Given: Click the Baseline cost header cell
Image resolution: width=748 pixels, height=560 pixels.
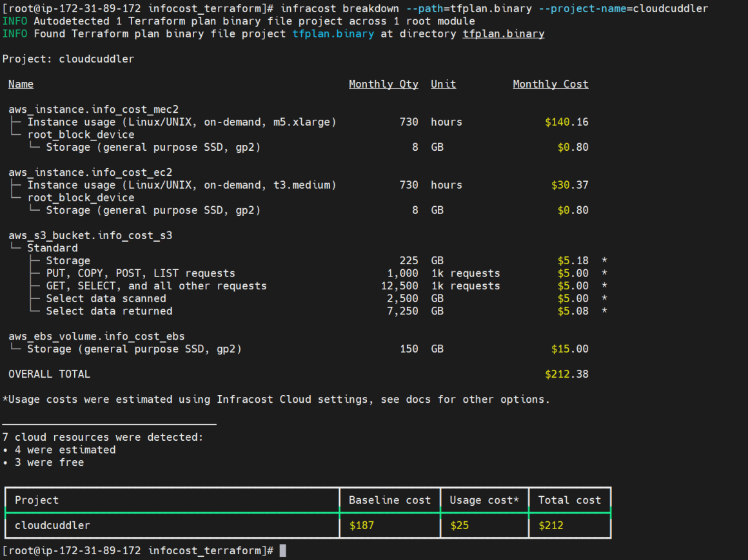Looking at the screenshot, I should (389, 500).
